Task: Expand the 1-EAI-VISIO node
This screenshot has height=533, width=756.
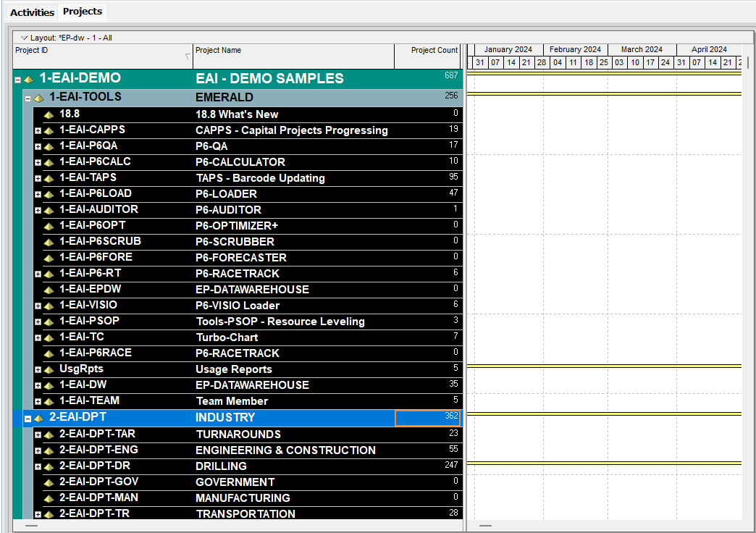Action: point(38,306)
